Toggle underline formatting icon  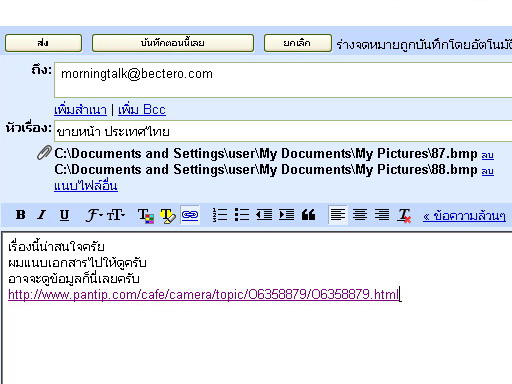[x=64, y=215]
